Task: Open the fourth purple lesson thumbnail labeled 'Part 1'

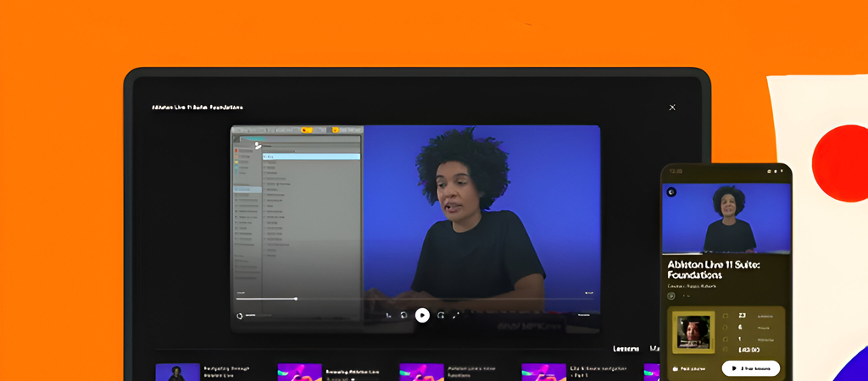Action: tap(543, 373)
